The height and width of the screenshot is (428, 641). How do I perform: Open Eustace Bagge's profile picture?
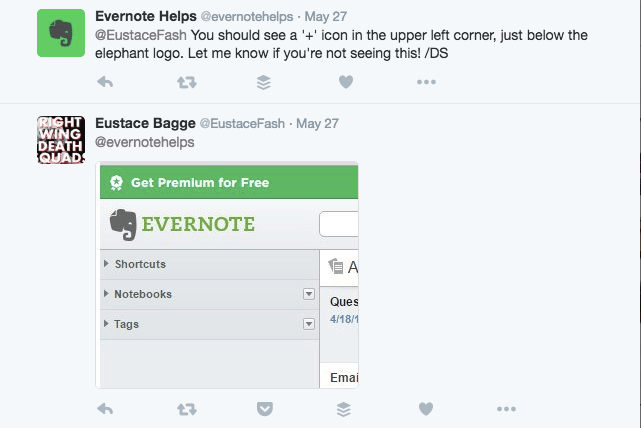61,140
